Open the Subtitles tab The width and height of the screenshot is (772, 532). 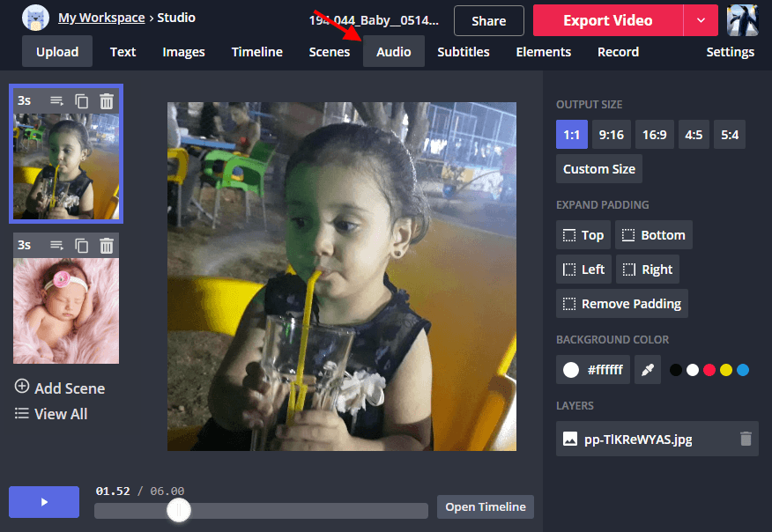tap(464, 52)
